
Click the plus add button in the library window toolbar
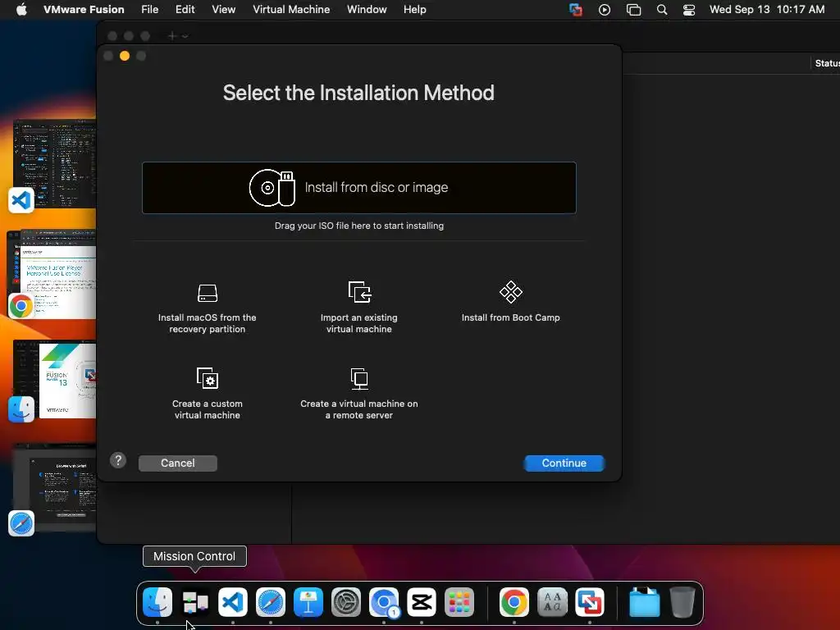[x=172, y=36]
